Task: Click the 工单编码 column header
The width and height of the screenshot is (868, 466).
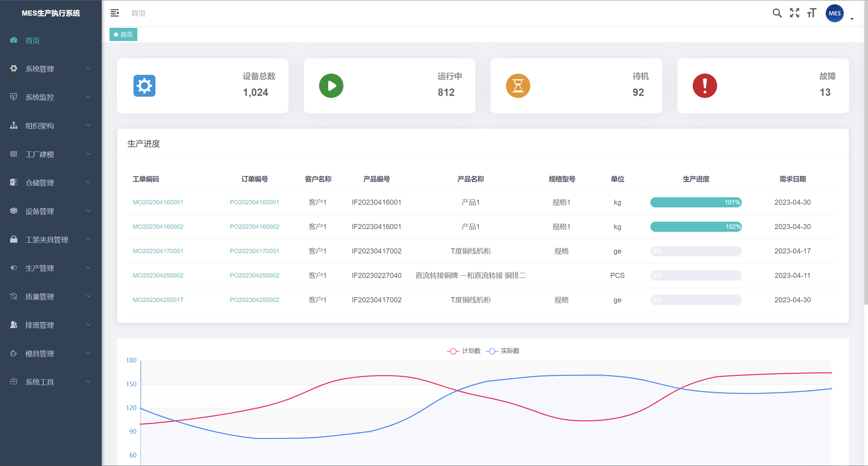Action: coord(146,179)
